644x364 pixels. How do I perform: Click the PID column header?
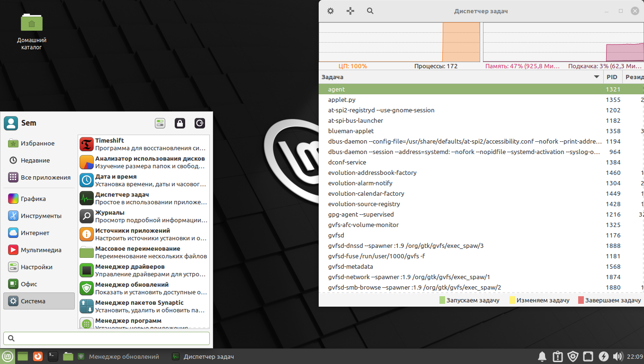click(x=612, y=77)
